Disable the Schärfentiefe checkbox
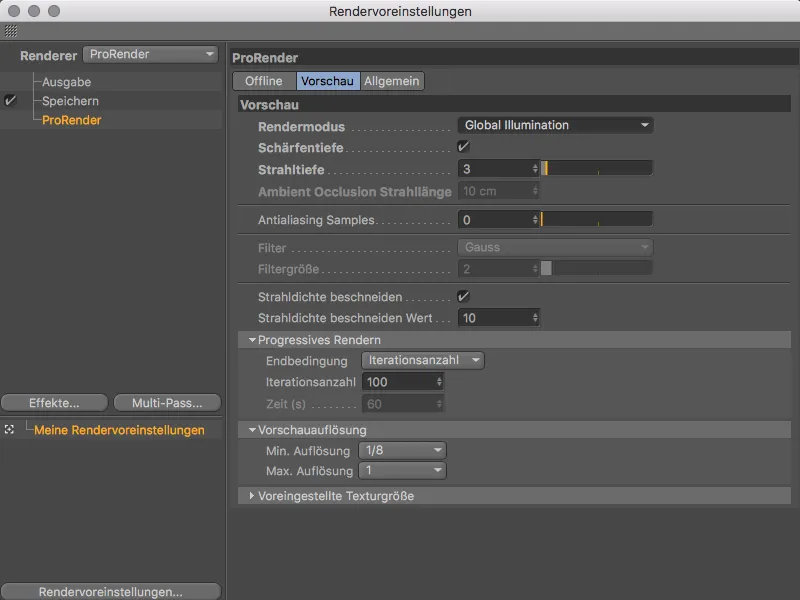The height and width of the screenshot is (600, 800). click(466, 148)
